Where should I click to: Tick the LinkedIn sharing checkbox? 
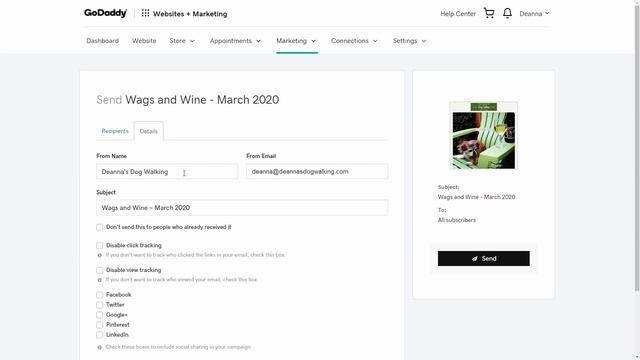[x=100, y=335]
